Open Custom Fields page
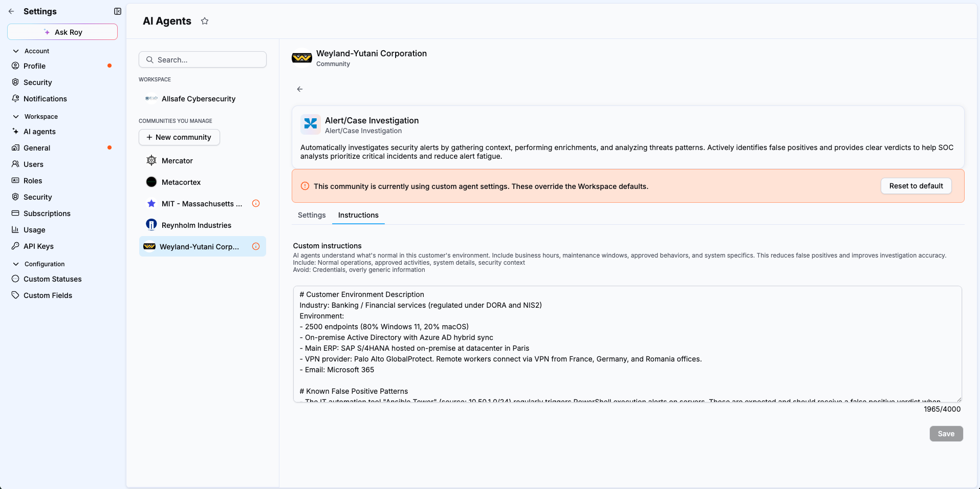This screenshot has width=980, height=489. (48, 295)
